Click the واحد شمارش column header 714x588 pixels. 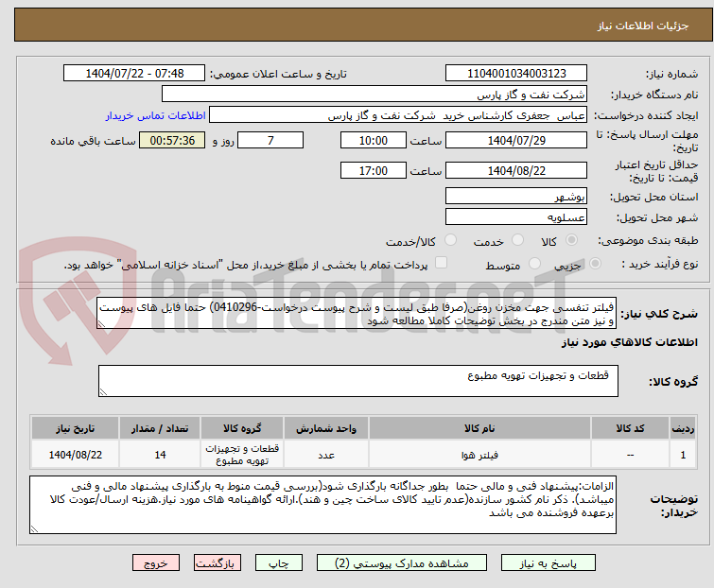click(326, 428)
